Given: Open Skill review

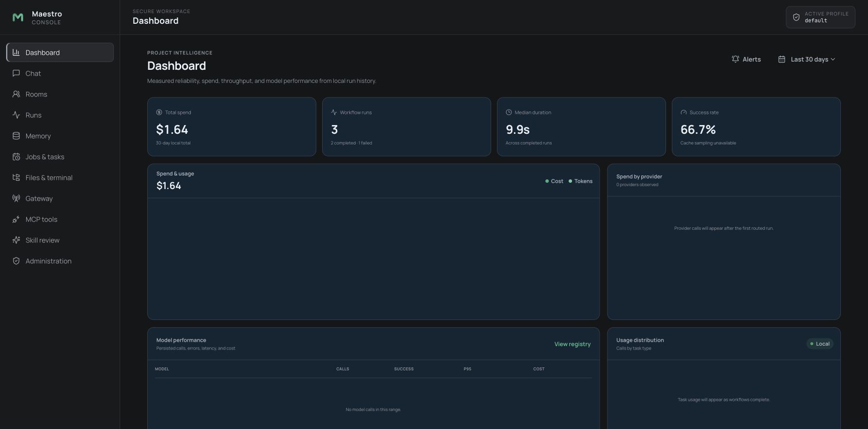Looking at the screenshot, I should point(60,240).
